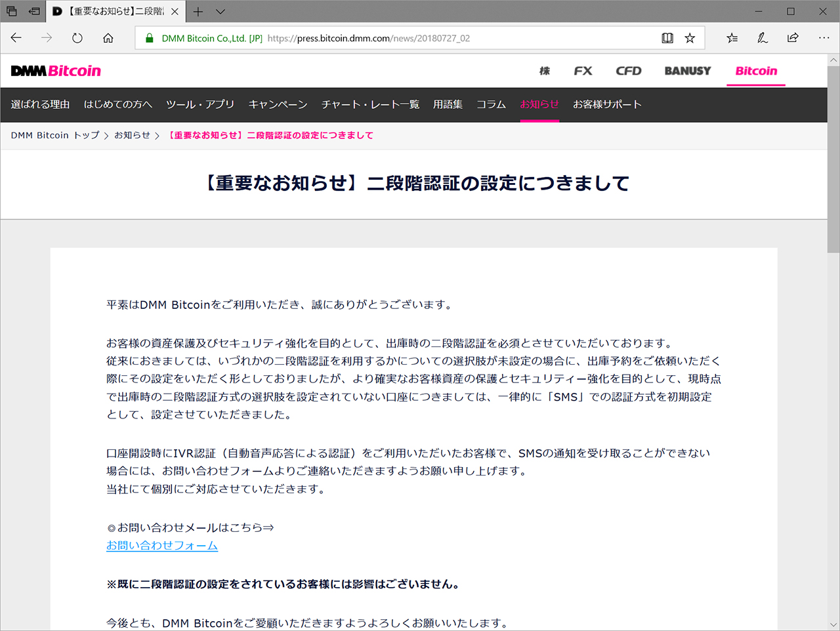Open the tab list chevron dropdown

point(221,11)
